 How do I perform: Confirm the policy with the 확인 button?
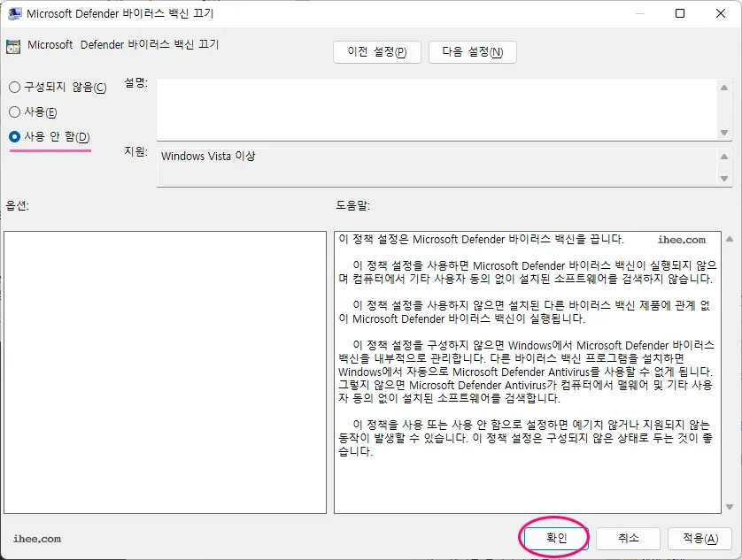point(554,537)
